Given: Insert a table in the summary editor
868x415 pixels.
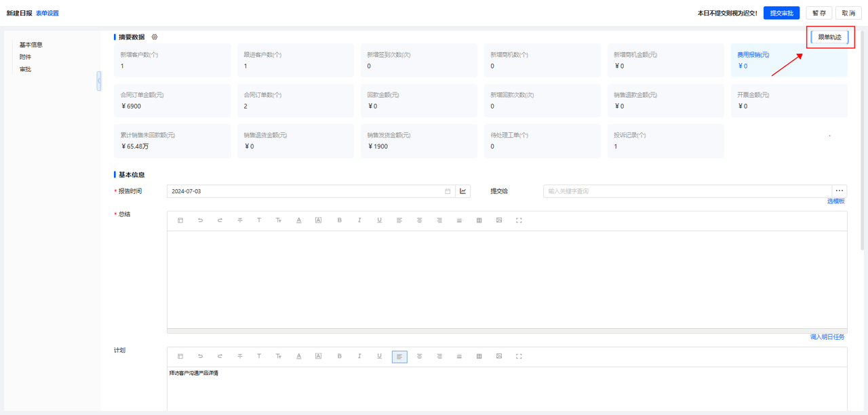Looking at the screenshot, I should click(479, 220).
